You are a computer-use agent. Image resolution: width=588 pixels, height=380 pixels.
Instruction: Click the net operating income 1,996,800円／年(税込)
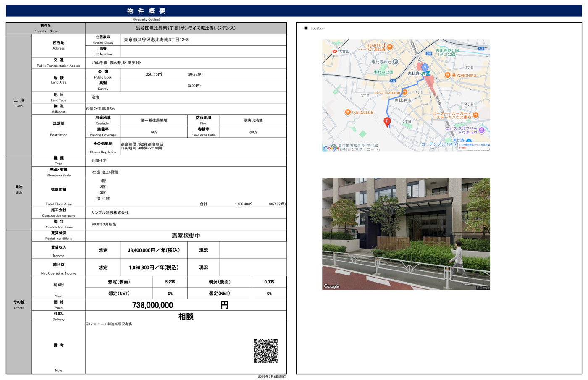tap(154, 267)
